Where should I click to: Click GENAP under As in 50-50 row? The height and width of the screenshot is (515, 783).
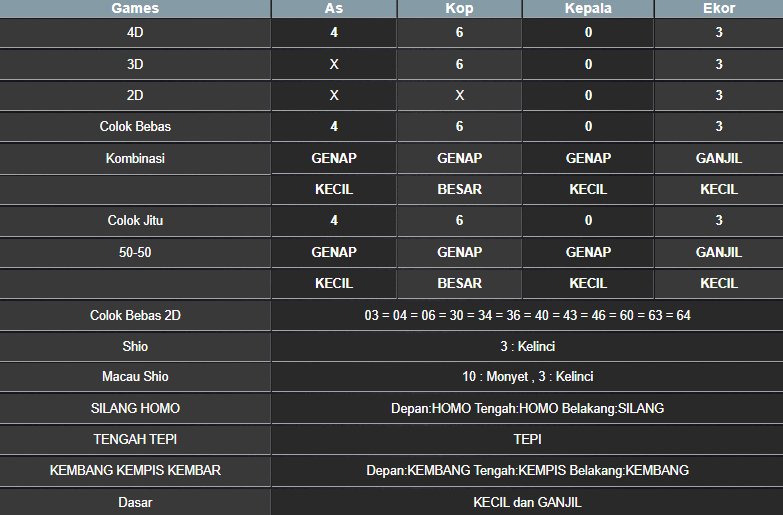(334, 252)
